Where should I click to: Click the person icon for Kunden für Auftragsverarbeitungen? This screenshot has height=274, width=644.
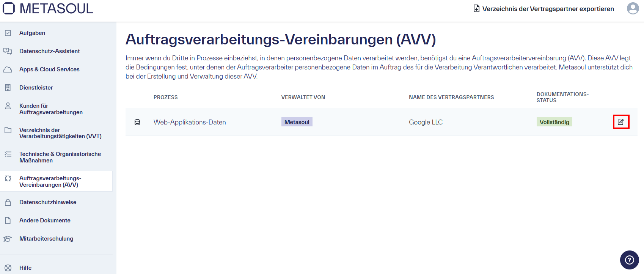[8, 106]
